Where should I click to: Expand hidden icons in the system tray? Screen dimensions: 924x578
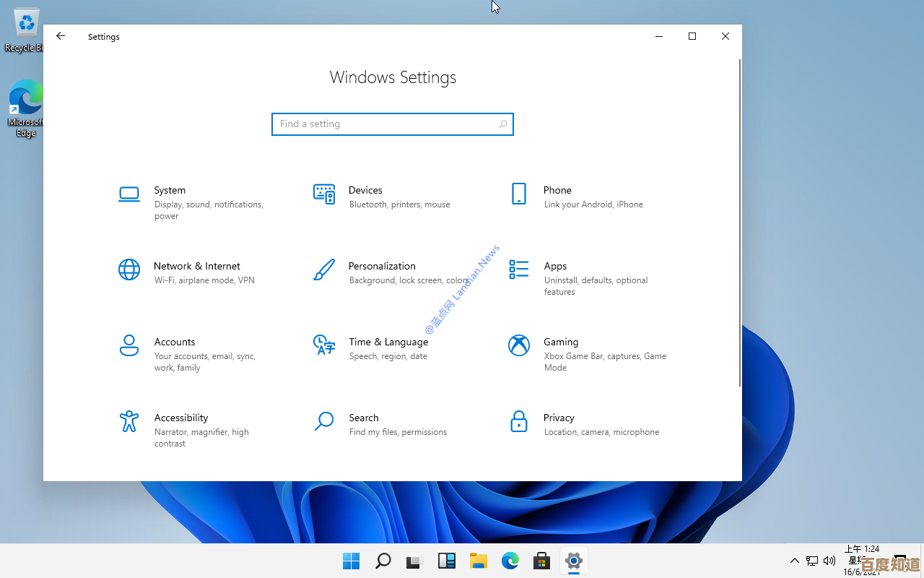[x=795, y=560]
